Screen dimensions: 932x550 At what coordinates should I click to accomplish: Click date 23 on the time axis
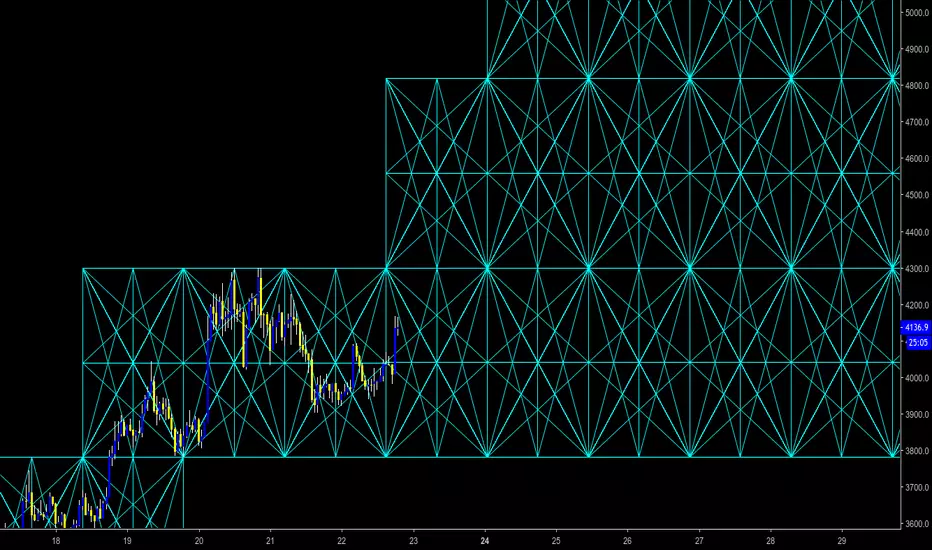(414, 541)
